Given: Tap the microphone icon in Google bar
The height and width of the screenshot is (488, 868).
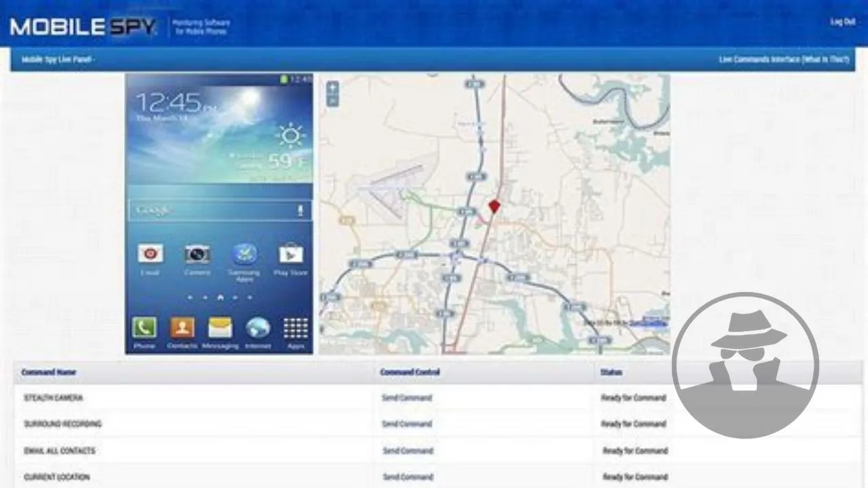Looking at the screenshot, I should 300,210.
